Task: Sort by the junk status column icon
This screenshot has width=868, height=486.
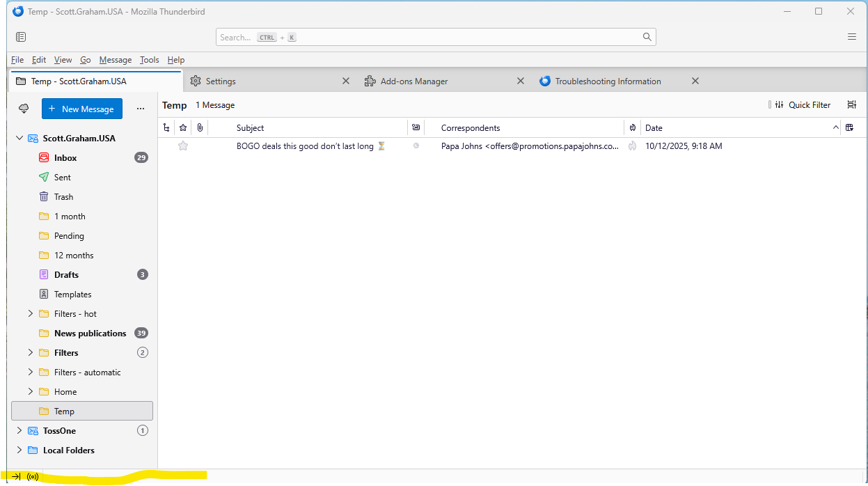Action: click(633, 127)
